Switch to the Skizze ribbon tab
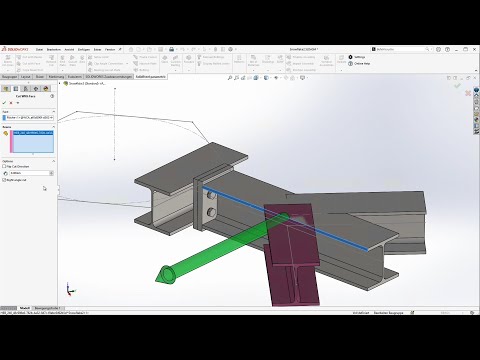The image size is (480, 360). 40,77
